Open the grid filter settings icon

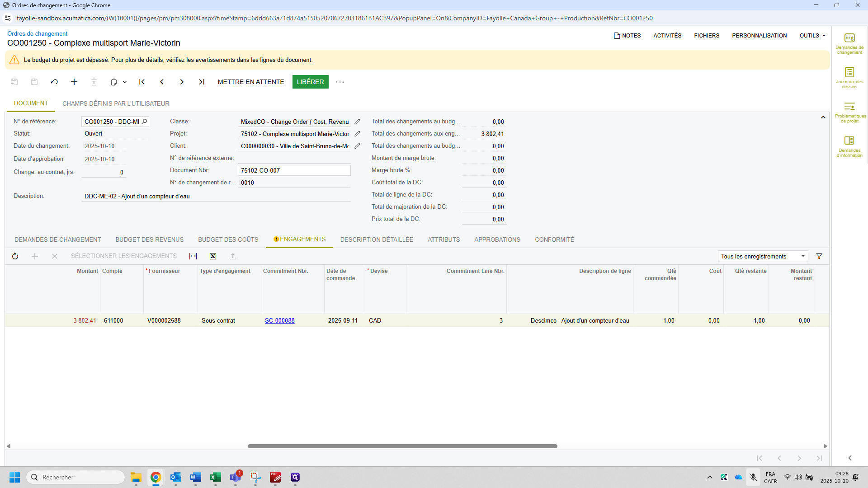click(x=819, y=256)
